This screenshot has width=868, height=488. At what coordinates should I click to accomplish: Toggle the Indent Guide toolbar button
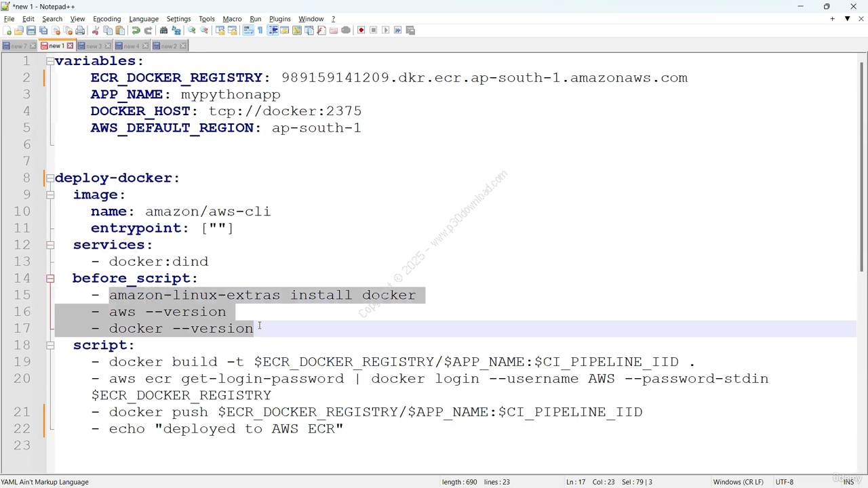pyautogui.click(x=273, y=30)
